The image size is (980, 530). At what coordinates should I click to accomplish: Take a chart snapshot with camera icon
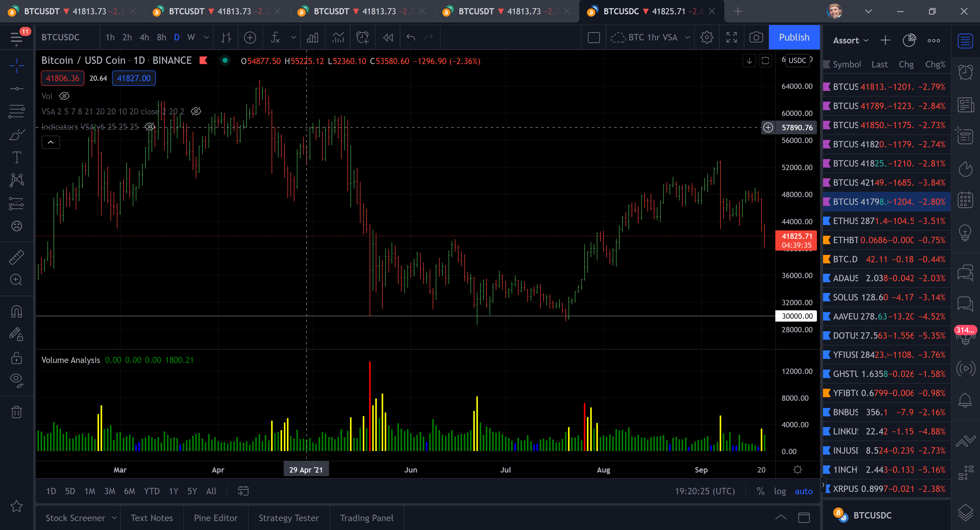pyautogui.click(x=756, y=37)
